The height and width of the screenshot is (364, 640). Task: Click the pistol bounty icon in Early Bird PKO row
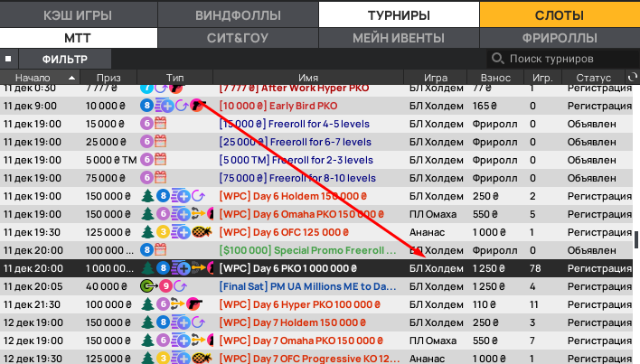[196, 106]
